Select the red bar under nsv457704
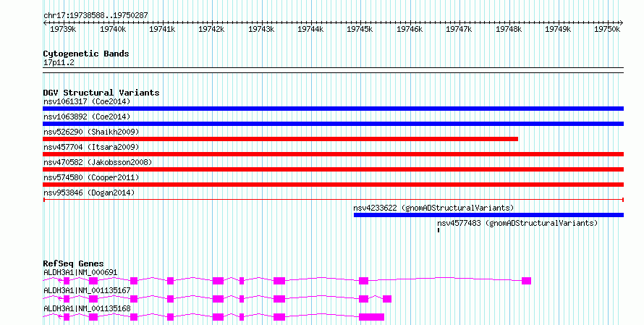Image resolution: width=644 pixels, height=325 pixels. pyautogui.click(x=333, y=154)
